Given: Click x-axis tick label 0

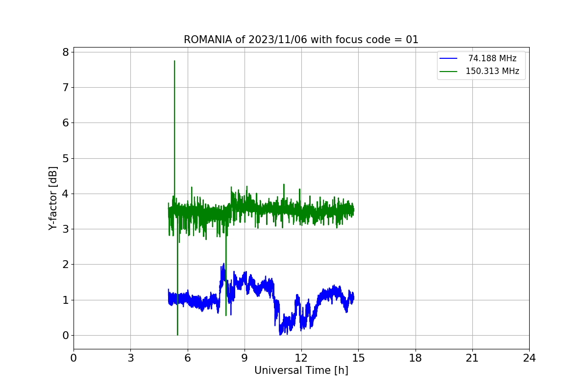Looking at the screenshot, I should click(x=73, y=358).
